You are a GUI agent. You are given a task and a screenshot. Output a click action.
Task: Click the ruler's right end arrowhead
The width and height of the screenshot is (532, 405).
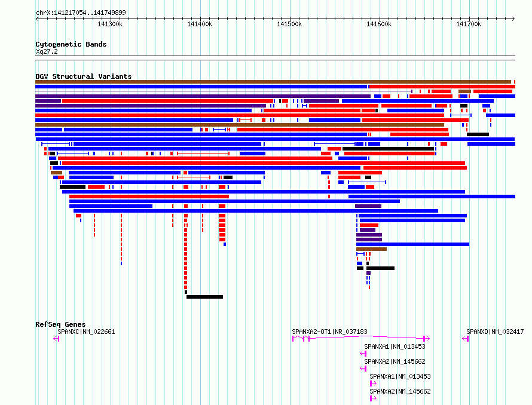pyautogui.click(x=513, y=19)
